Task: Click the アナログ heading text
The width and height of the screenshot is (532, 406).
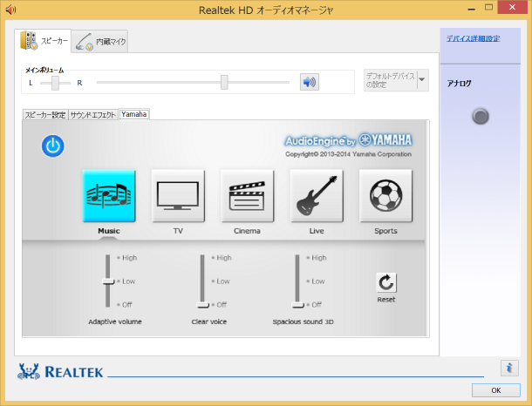Action: [459, 83]
